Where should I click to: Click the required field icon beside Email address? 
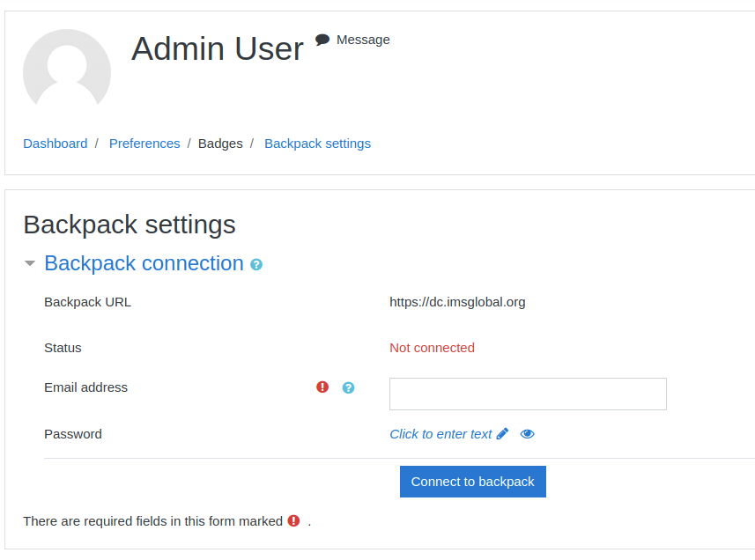[x=322, y=387]
